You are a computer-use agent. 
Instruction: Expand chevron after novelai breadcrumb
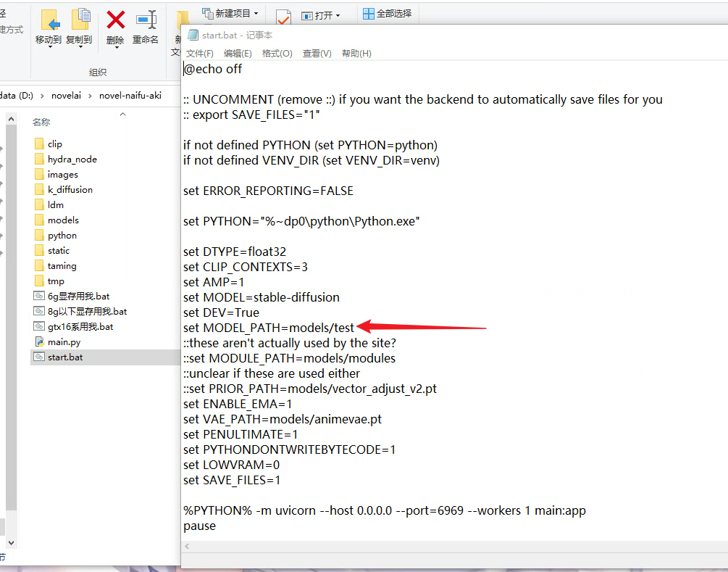click(90, 96)
